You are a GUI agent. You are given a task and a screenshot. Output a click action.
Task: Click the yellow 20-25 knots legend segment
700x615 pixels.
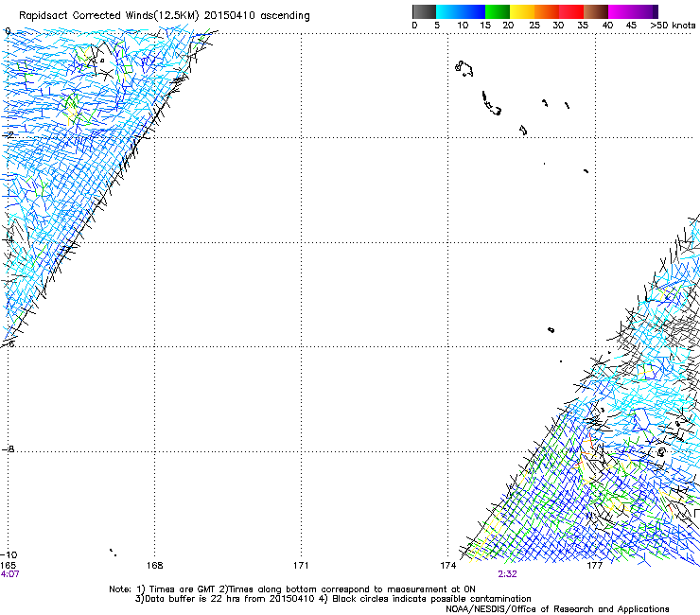522,11
